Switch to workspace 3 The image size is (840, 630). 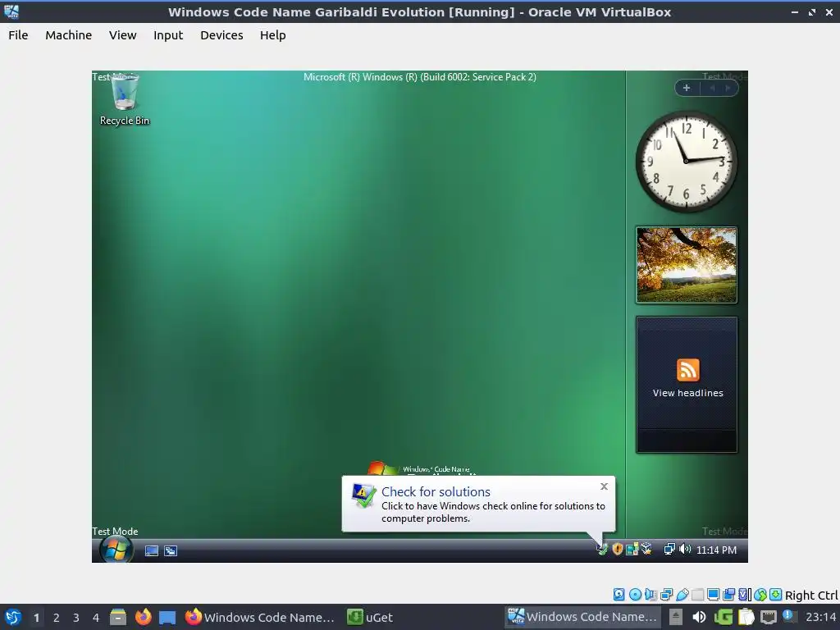pyautogui.click(x=76, y=618)
